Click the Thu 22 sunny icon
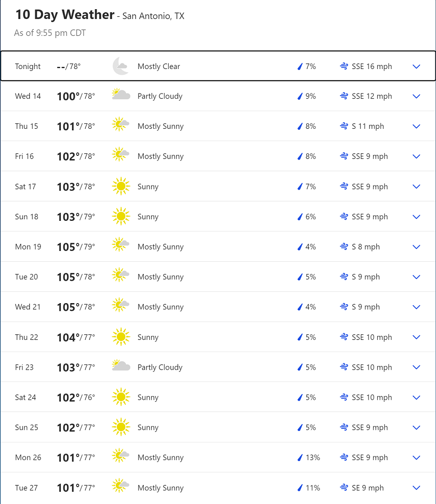The width and height of the screenshot is (436, 504). [121, 337]
